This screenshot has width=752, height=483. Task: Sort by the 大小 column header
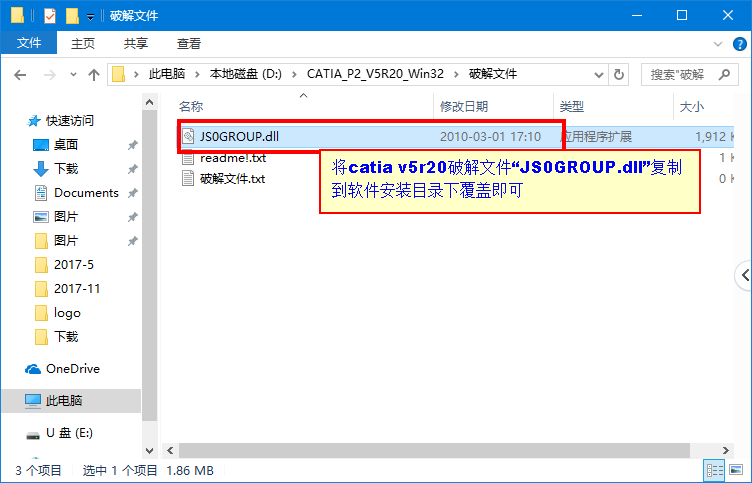(x=692, y=106)
